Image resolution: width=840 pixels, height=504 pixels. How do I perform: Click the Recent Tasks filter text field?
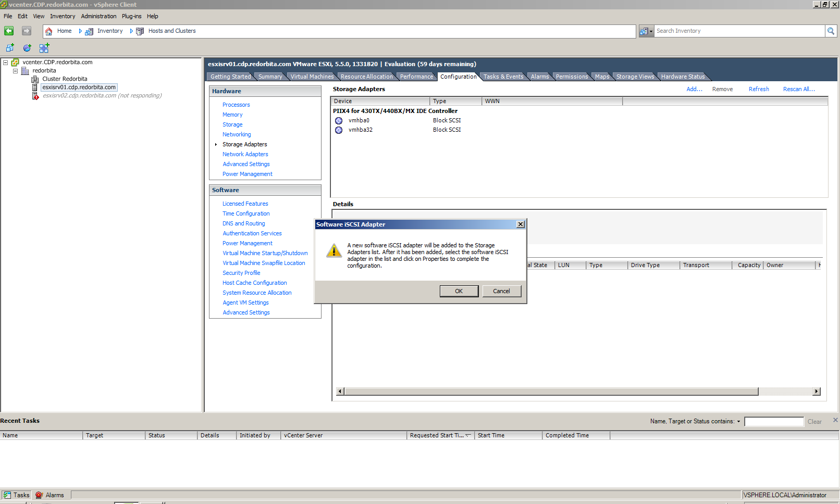(774, 422)
